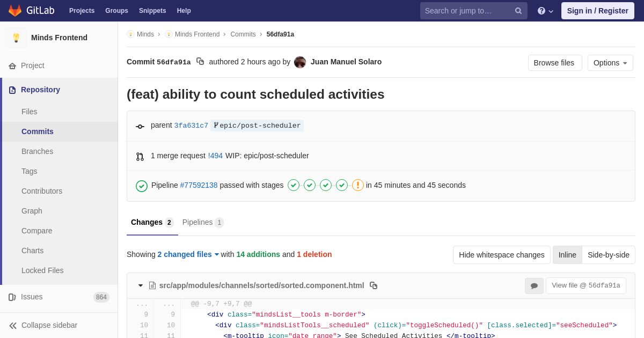Click Commits breadcrumb link
This screenshot has height=338, width=644.
(243, 34)
